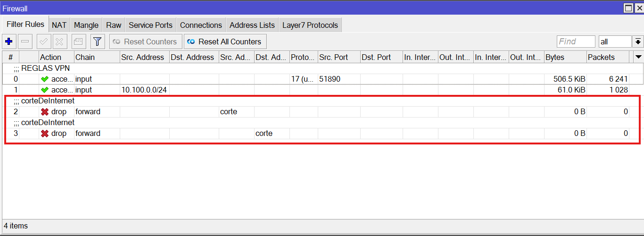Click green accept icon on rule 1
This screenshot has height=236, width=644.
coord(45,90)
